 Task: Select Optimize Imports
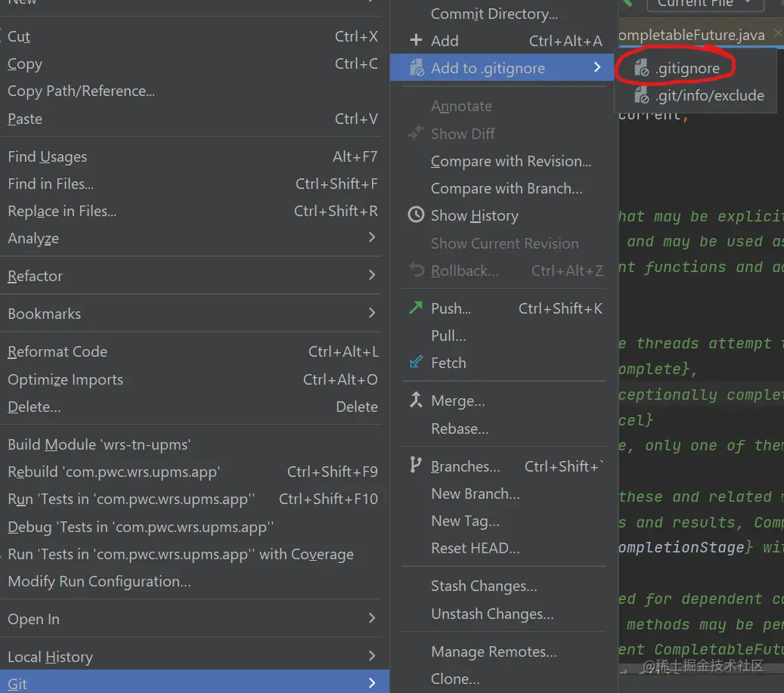click(x=195, y=379)
